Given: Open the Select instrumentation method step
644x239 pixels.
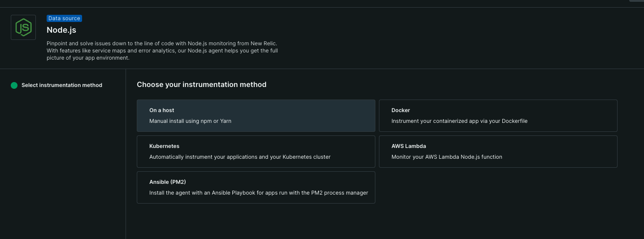Looking at the screenshot, I should (62, 85).
